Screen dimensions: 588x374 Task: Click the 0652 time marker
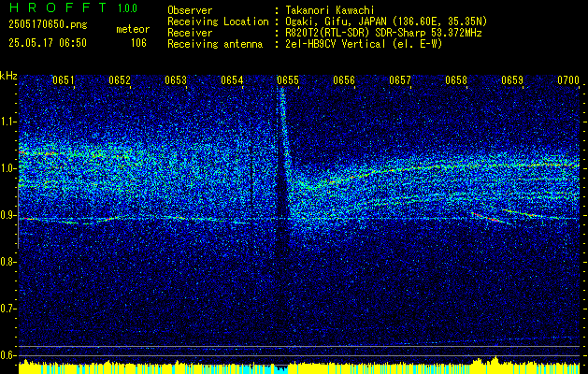120,79
